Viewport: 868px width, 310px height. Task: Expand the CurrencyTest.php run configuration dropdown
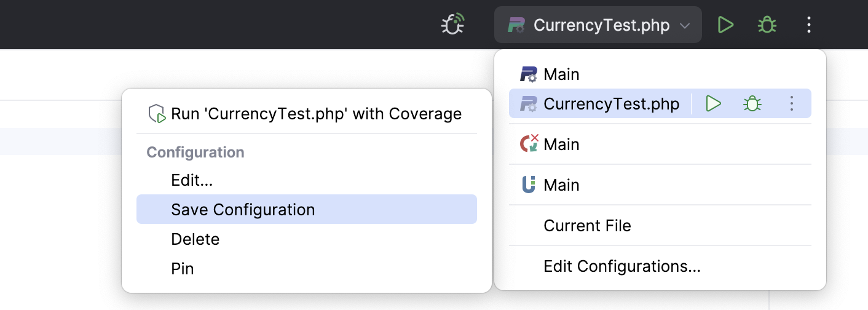pos(684,26)
